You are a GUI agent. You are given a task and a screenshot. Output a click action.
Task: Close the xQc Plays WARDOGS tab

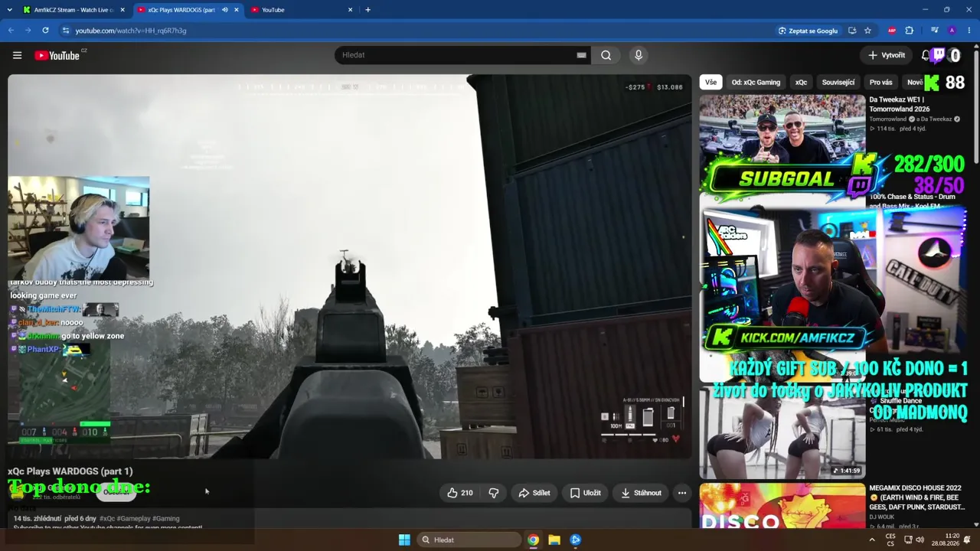(237, 10)
